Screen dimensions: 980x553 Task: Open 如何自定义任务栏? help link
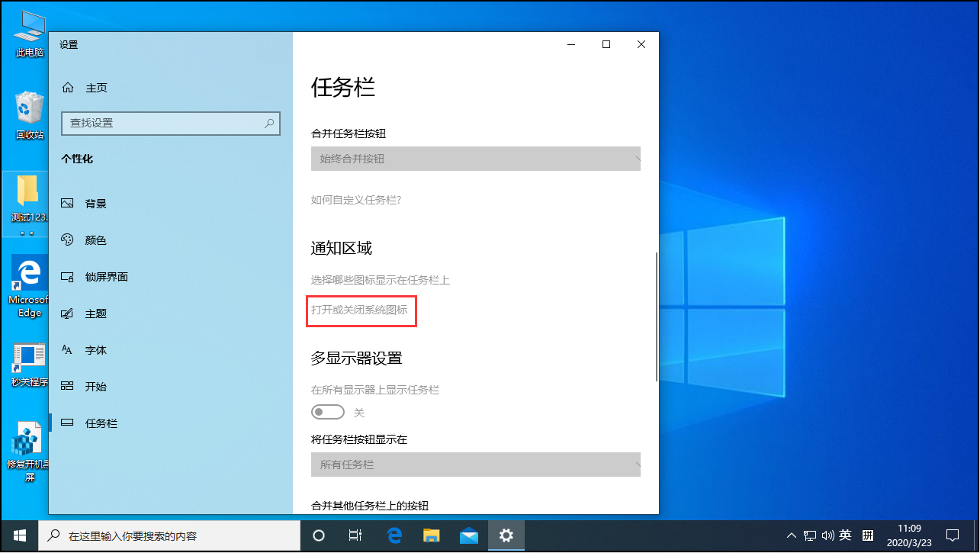point(355,200)
